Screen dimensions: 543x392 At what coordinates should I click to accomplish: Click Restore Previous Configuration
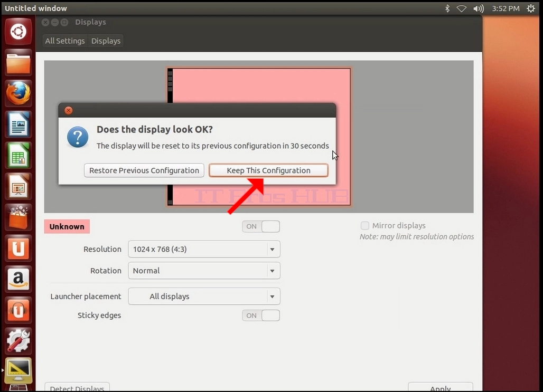click(x=144, y=170)
